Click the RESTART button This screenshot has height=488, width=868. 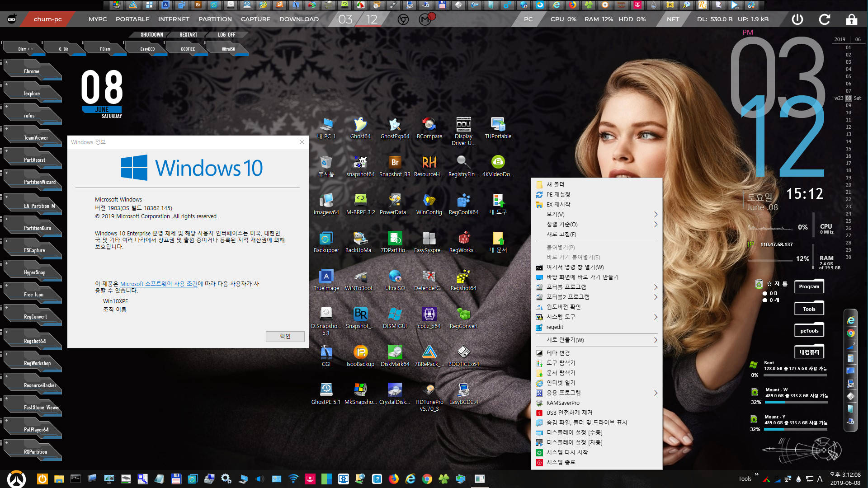pos(188,35)
